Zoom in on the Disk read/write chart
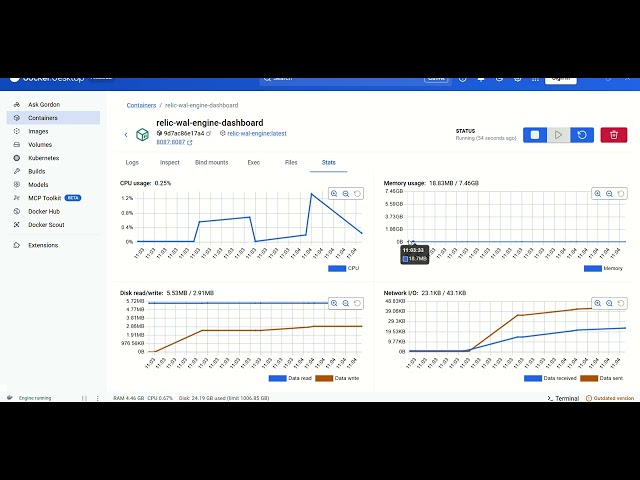Image resolution: width=640 pixels, height=480 pixels. [334, 303]
